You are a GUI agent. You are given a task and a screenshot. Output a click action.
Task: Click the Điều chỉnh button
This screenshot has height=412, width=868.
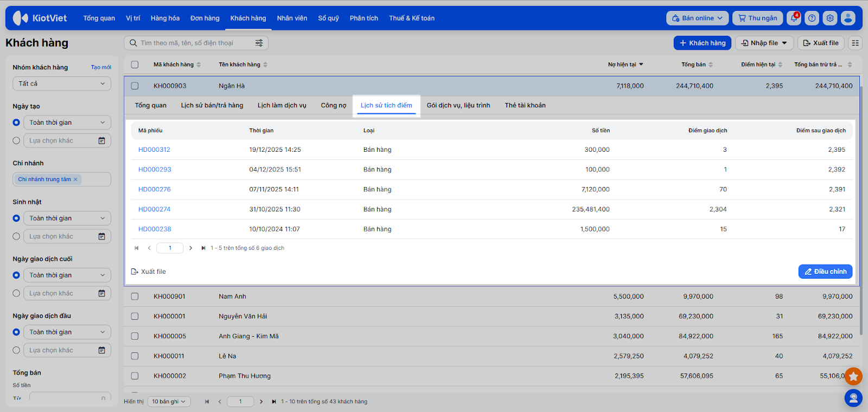[825, 272]
